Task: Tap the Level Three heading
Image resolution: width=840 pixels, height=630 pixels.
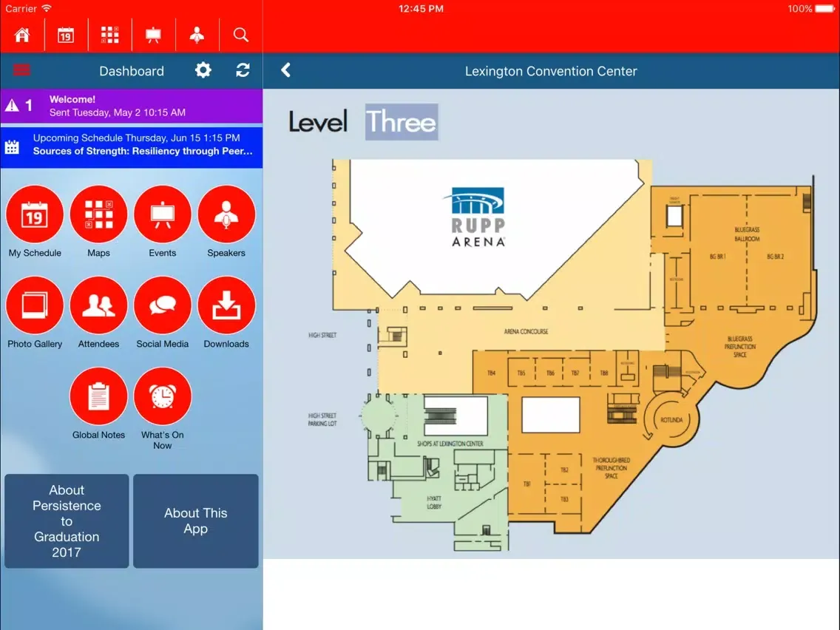Action: tap(362, 122)
